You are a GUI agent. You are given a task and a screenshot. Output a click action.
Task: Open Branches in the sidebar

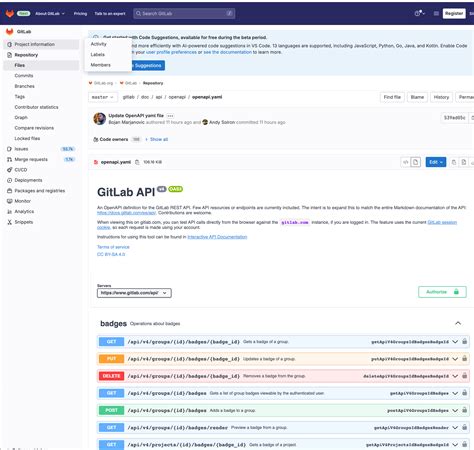(x=24, y=86)
